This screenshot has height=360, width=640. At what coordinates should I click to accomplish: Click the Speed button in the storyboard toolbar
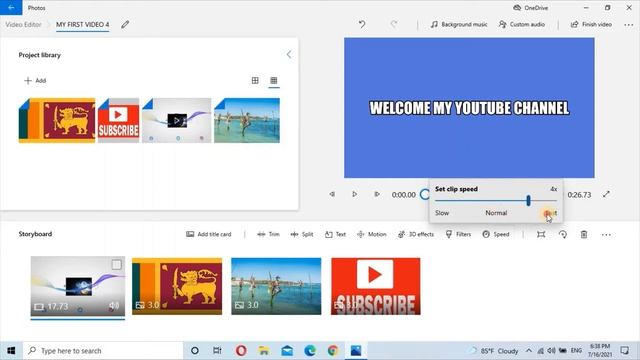click(x=496, y=234)
